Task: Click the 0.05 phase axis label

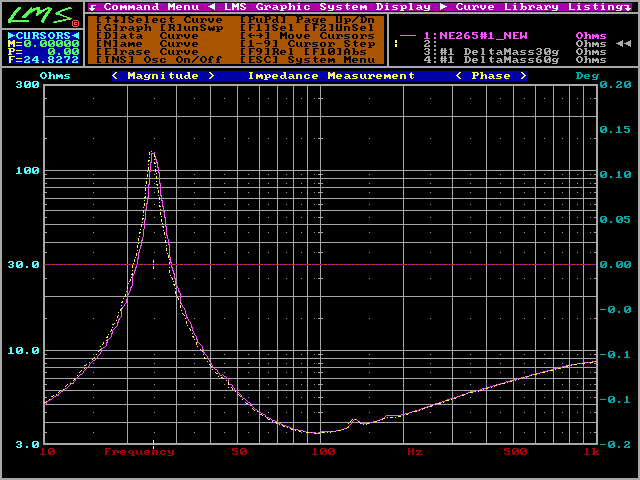Action: tap(616, 220)
